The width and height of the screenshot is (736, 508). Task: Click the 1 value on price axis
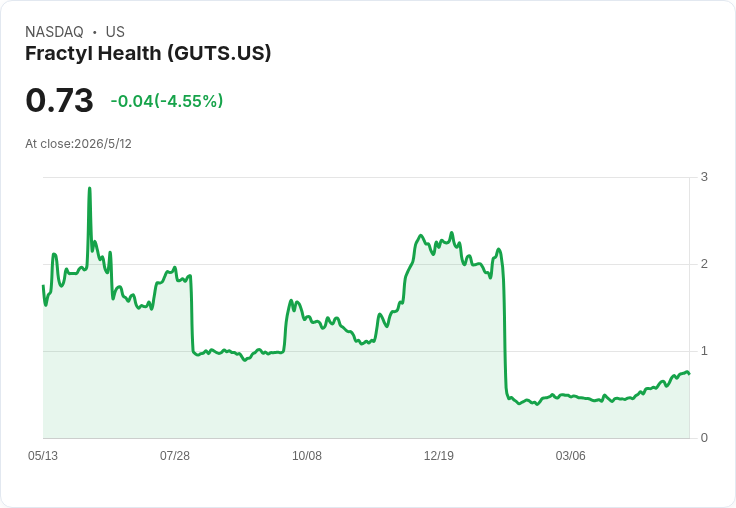pos(704,351)
